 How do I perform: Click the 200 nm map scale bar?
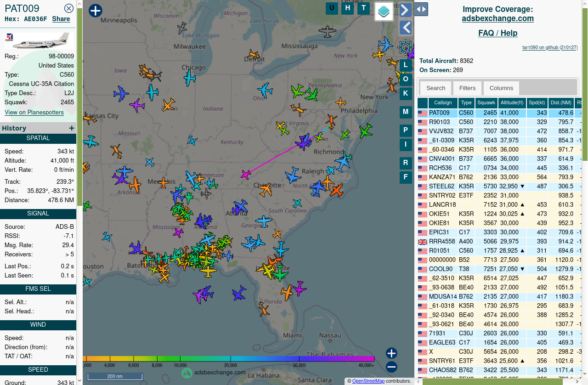tap(115, 376)
